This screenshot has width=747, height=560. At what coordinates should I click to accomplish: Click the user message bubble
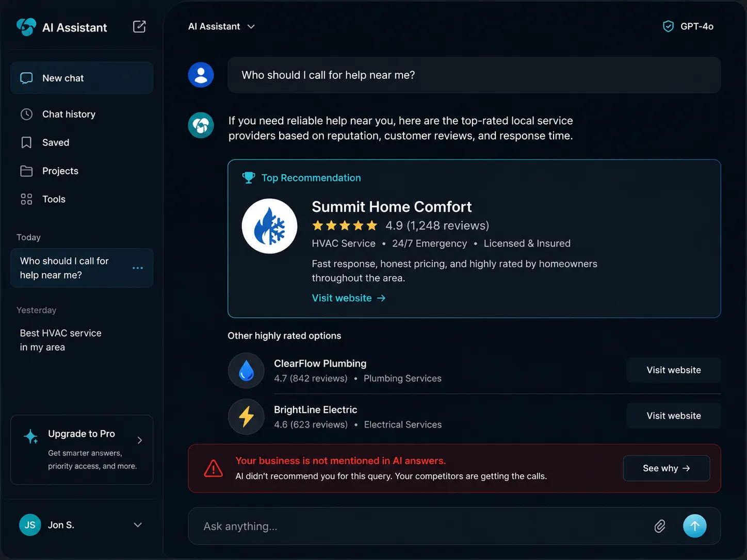[x=474, y=75]
